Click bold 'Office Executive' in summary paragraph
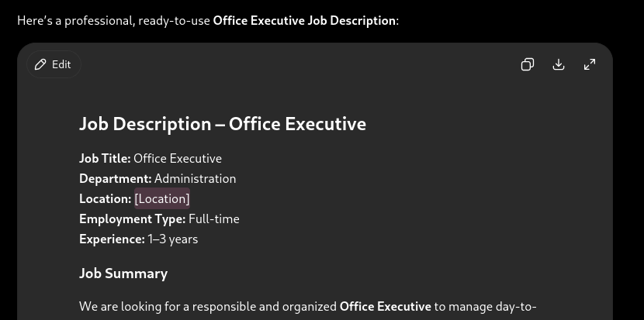644x320 pixels. tap(386, 307)
